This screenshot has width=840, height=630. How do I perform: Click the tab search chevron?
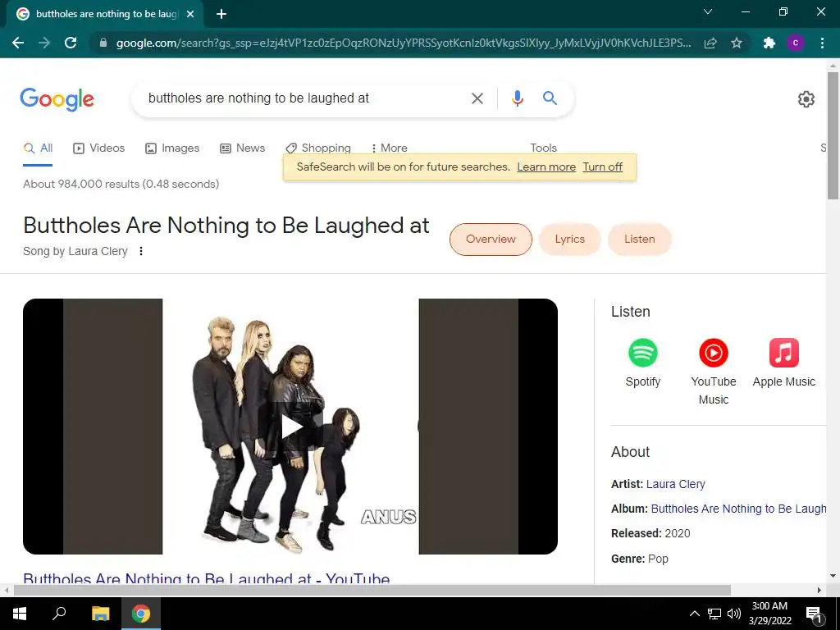(x=708, y=11)
